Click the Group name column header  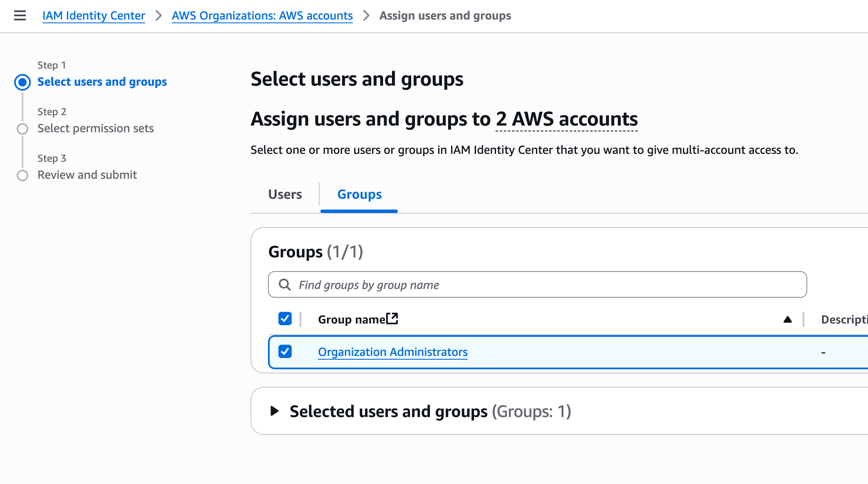[352, 319]
